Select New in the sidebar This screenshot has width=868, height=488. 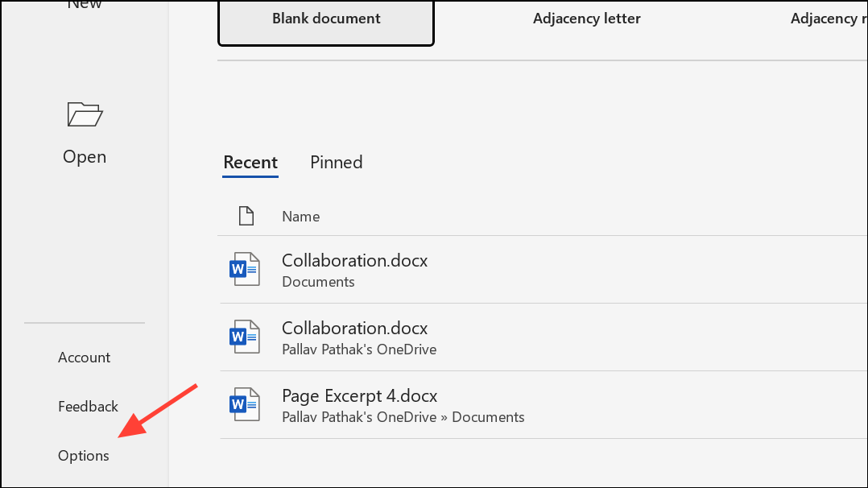pyautogui.click(x=85, y=5)
